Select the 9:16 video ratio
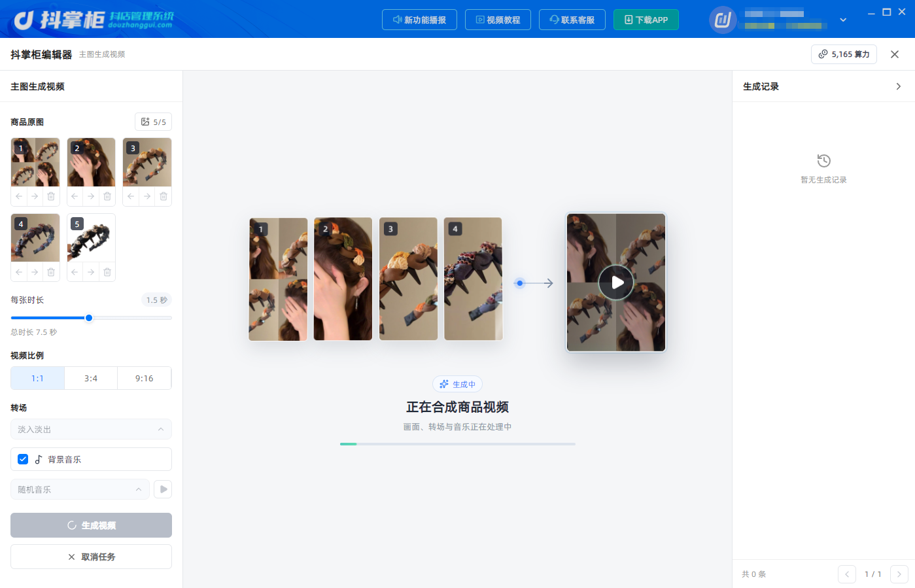The width and height of the screenshot is (915, 588). pos(145,378)
